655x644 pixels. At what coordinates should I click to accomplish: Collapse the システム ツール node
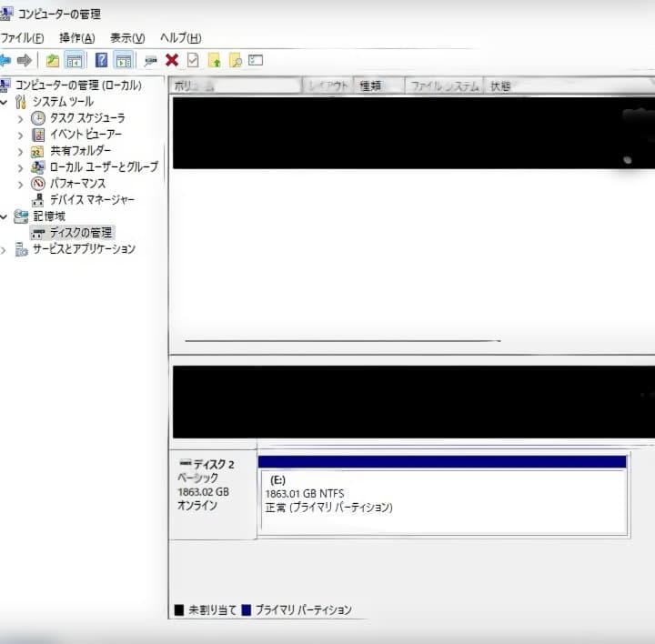[x=5, y=102]
